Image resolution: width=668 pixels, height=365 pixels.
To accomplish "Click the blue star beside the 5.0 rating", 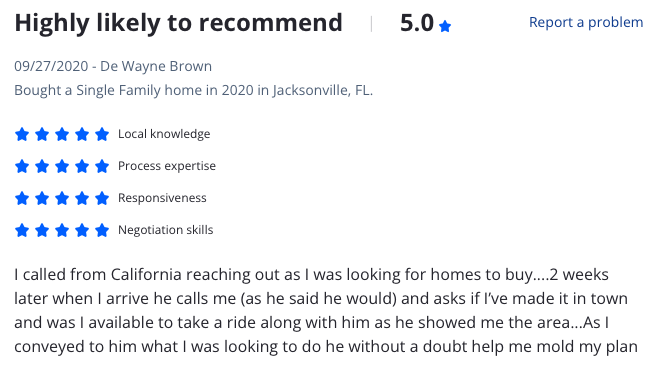I will (445, 26).
